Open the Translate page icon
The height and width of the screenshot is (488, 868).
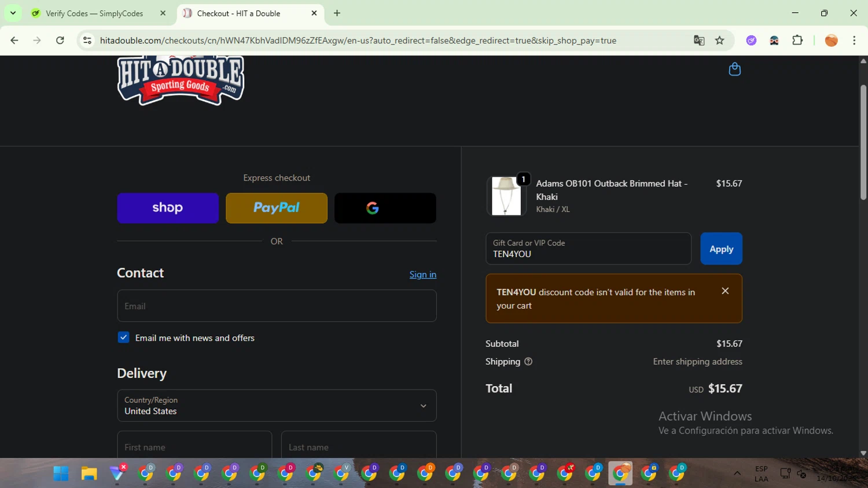[x=699, y=41]
